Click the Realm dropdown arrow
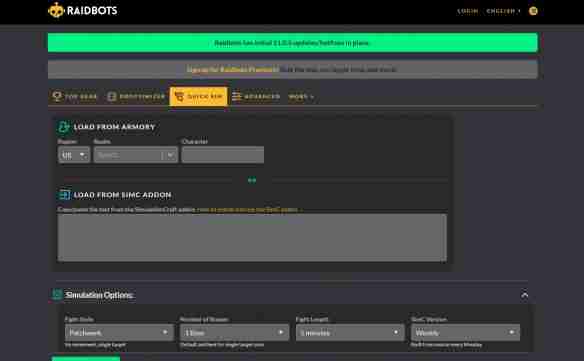584x361 pixels. (x=170, y=155)
